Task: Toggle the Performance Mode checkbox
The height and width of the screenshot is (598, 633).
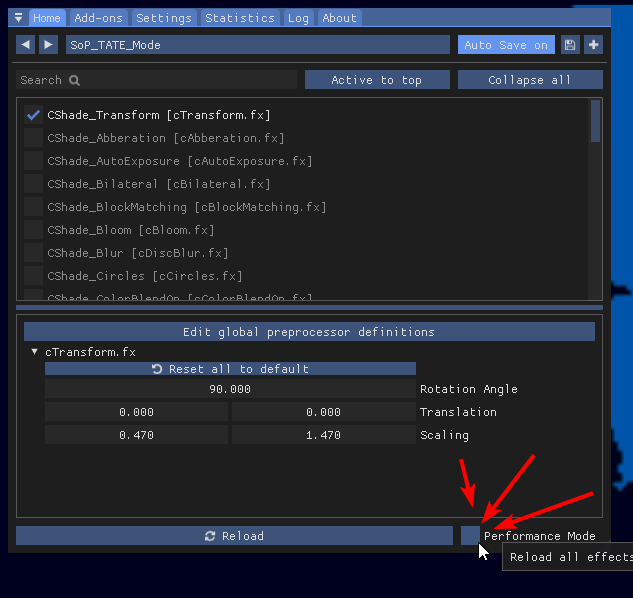Action: (x=471, y=536)
